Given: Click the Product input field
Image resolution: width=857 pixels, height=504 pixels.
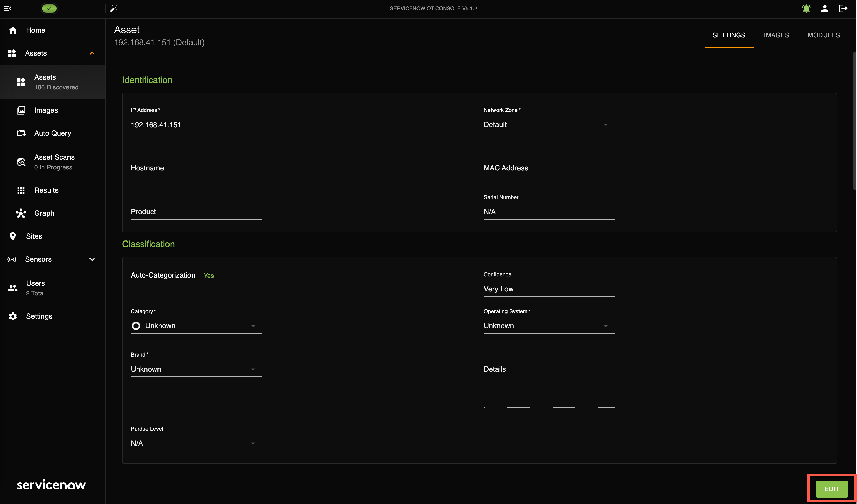Looking at the screenshot, I should click(x=196, y=212).
